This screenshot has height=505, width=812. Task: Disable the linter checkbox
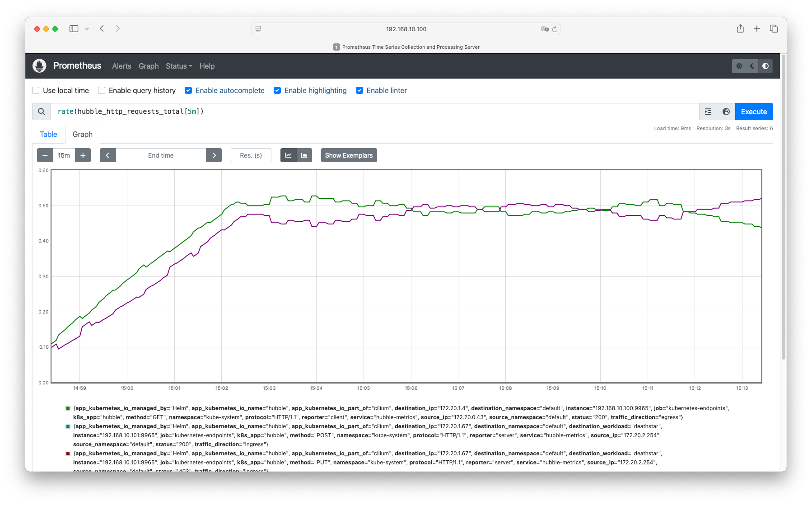pos(359,90)
